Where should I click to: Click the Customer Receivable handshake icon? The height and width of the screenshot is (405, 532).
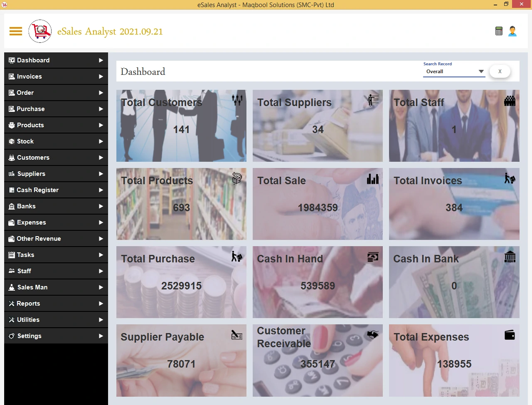point(373,334)
